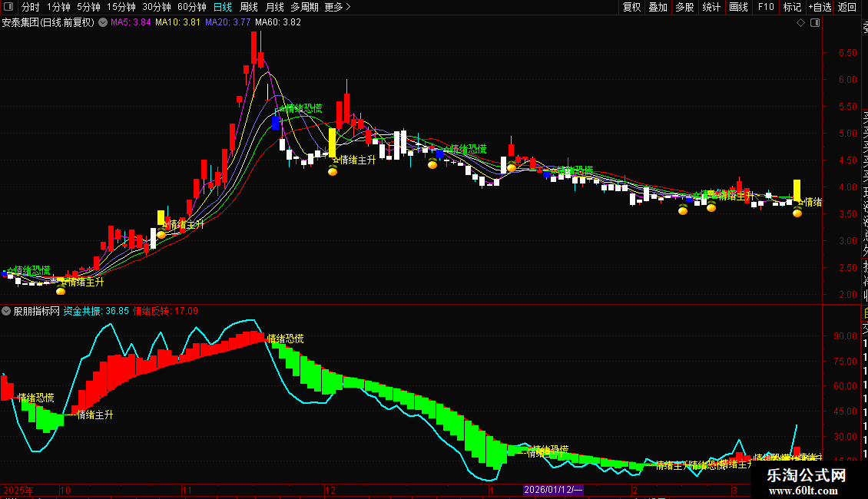Viewport: 868px width, 499px height.
Task: Click the 标记 mark button
Action: click(x=792, y=7)
